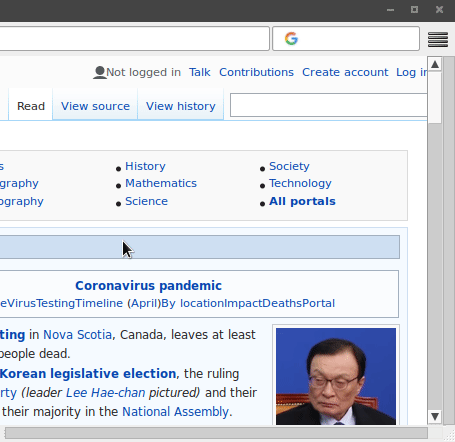The width and height of the screenshot is (455, 442).
Task: Open the View source tab
Action: 95,106
